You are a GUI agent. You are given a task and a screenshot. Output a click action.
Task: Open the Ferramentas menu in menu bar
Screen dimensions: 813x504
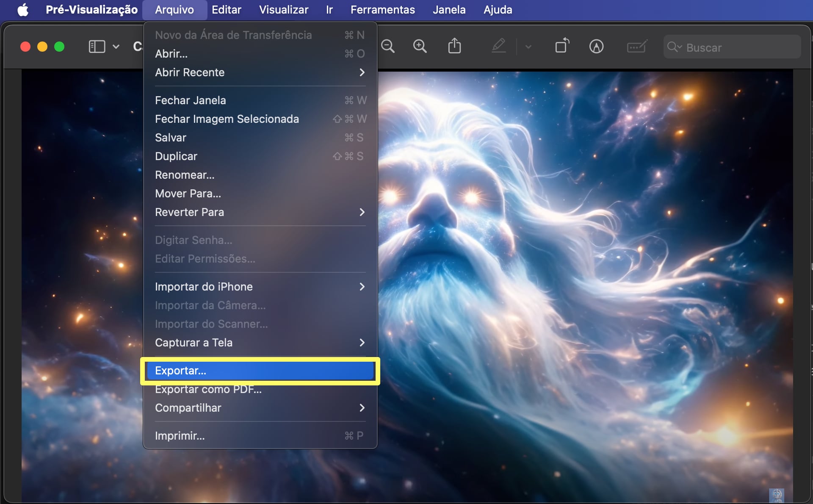pos(382,9)
